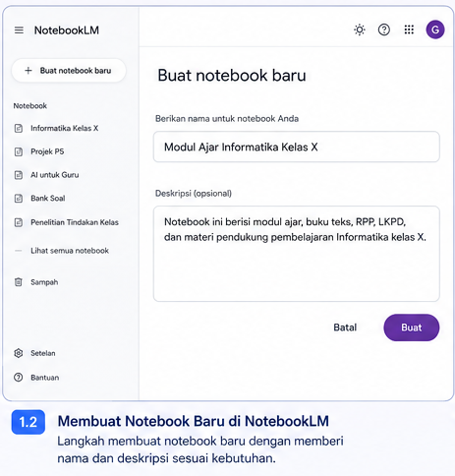Viewport: 455px width, 476px height.
Task: Click the Notebook sidebar section label
Action: pos(30,106)
